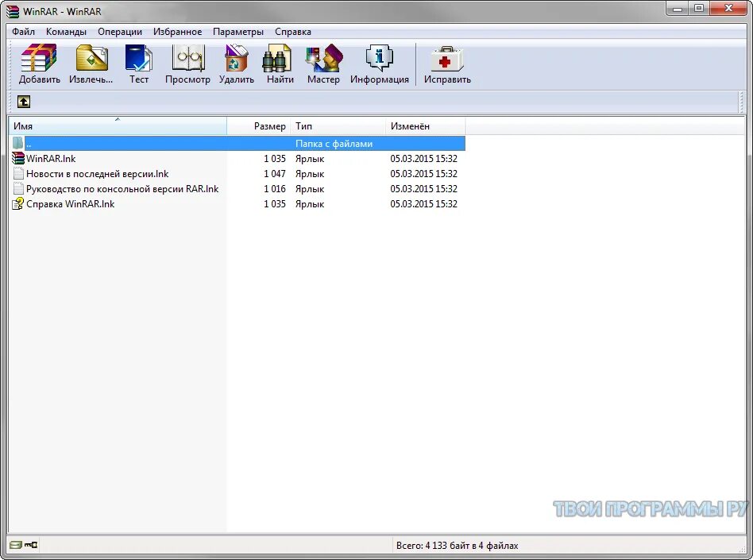Close the WinRAR window

(728, 9)
